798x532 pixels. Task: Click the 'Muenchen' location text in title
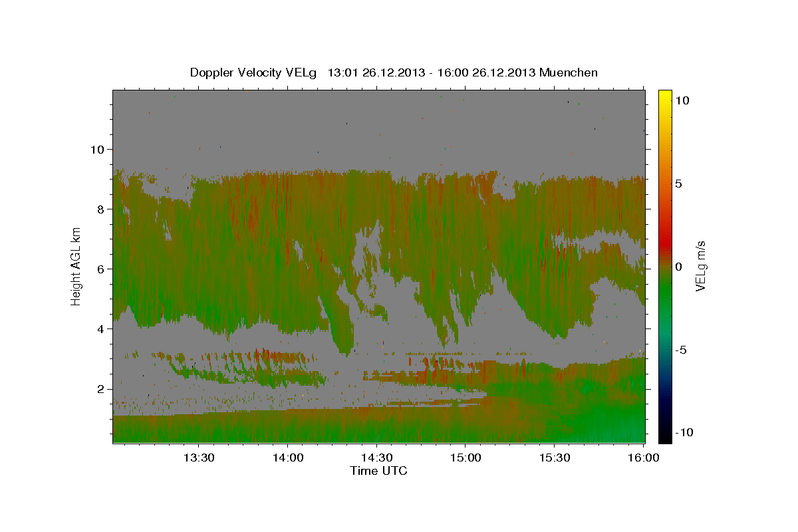(569, 72)
